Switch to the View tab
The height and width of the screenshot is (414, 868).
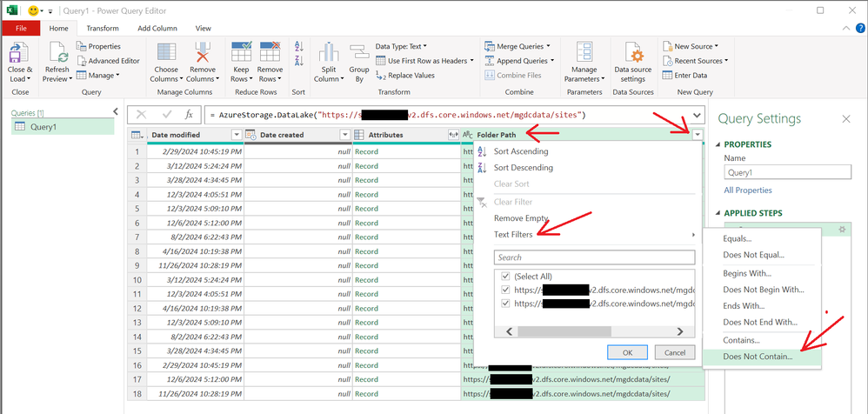[204, 28]
